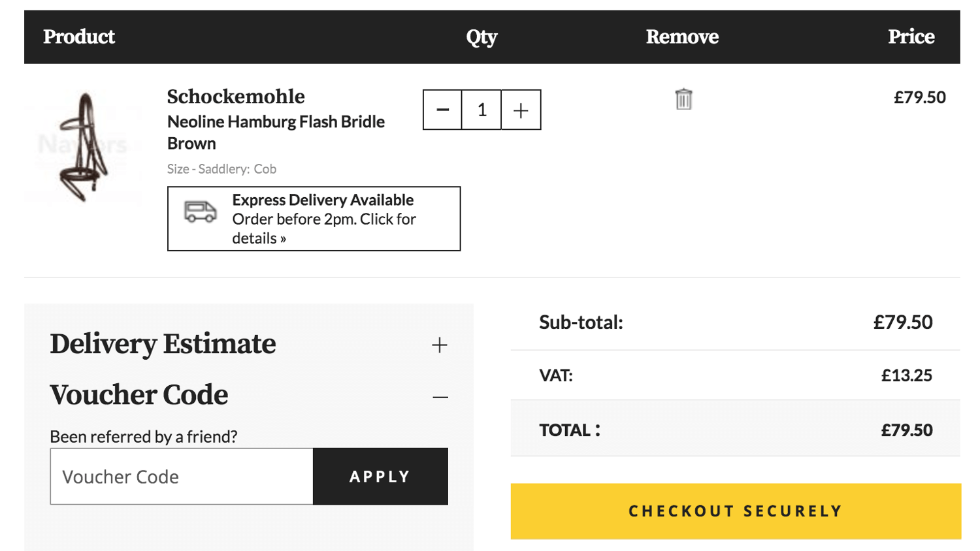
Task: Click the Price column header
Action: click(911, 37)
